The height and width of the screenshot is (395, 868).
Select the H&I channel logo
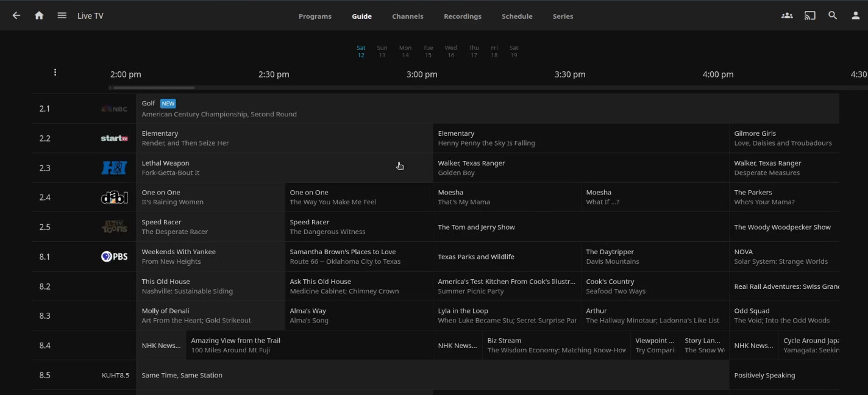[x=115, y=168]
